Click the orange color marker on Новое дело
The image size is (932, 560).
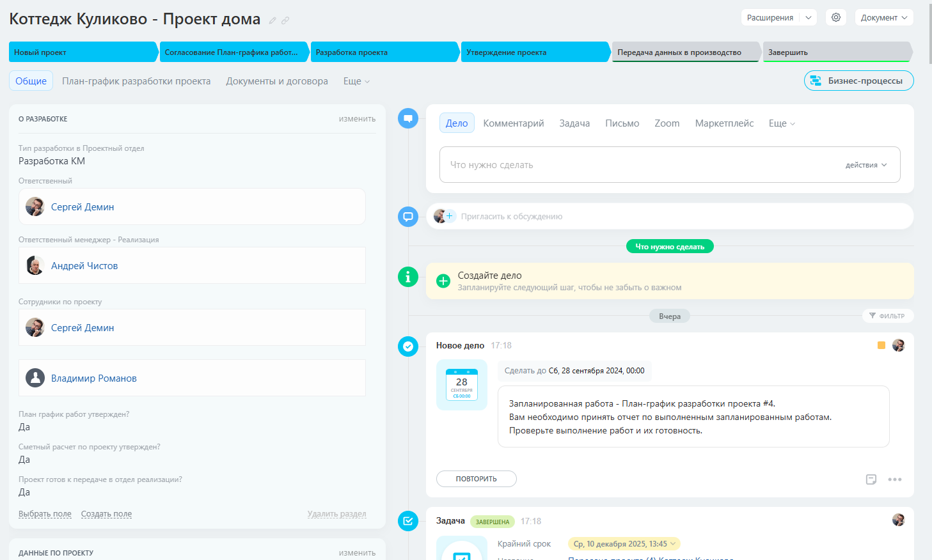pos(881,345)
